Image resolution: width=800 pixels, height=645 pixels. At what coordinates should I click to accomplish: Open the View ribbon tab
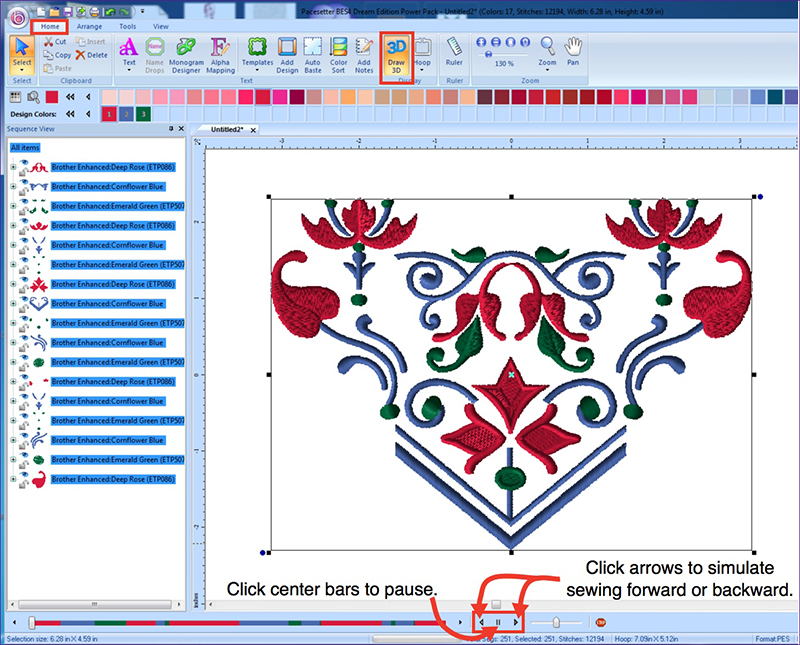coord(160,26)
